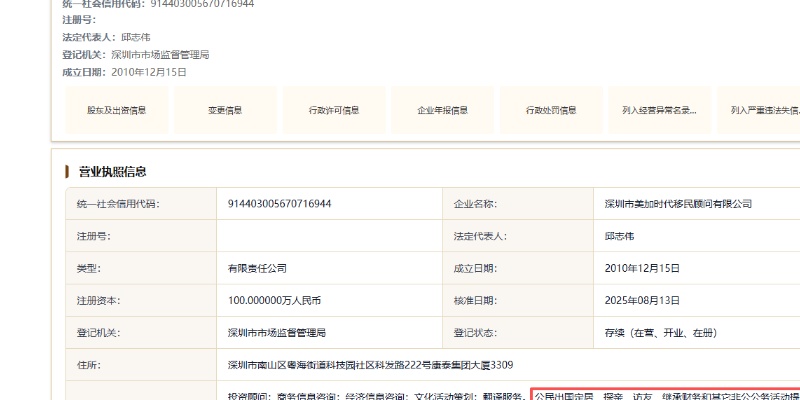The image size is (800, 400).
Task: Open the 列入经营异常名录 tab
Action: [x=660, y=110]
